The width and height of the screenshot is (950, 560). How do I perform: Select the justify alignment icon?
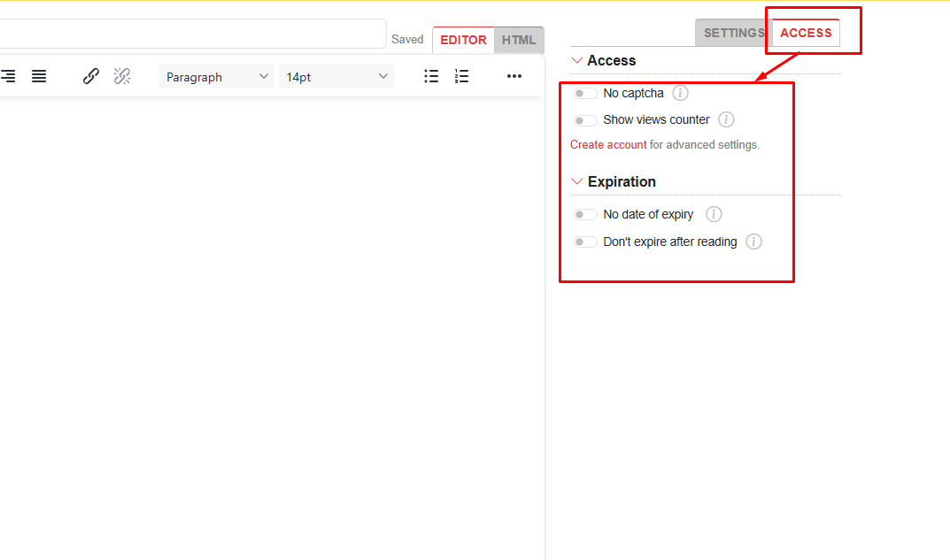(39, 76)
